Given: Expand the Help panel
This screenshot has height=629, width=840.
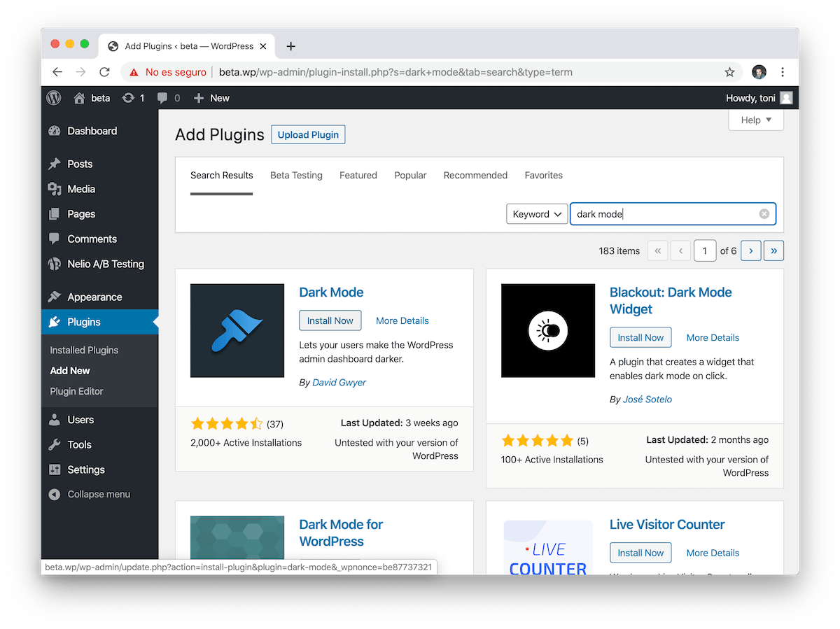Looking at the screenshot, I should coord(755,120).
